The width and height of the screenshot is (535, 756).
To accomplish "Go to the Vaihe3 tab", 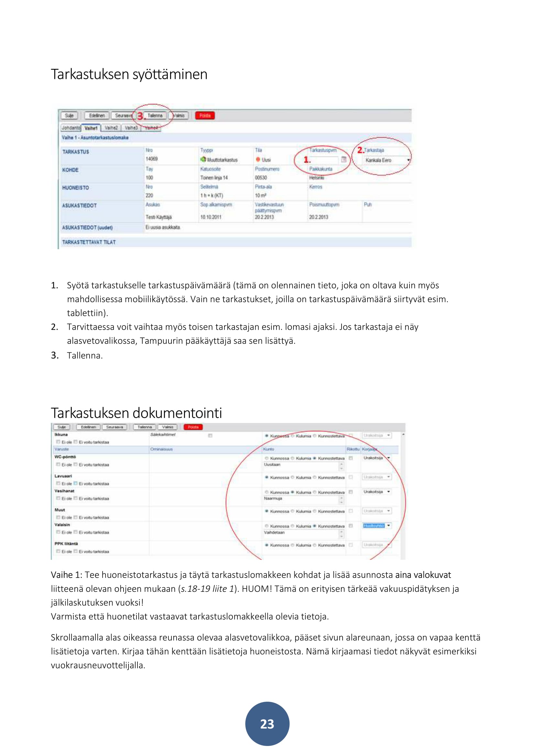I will click(x=131, y=128).
